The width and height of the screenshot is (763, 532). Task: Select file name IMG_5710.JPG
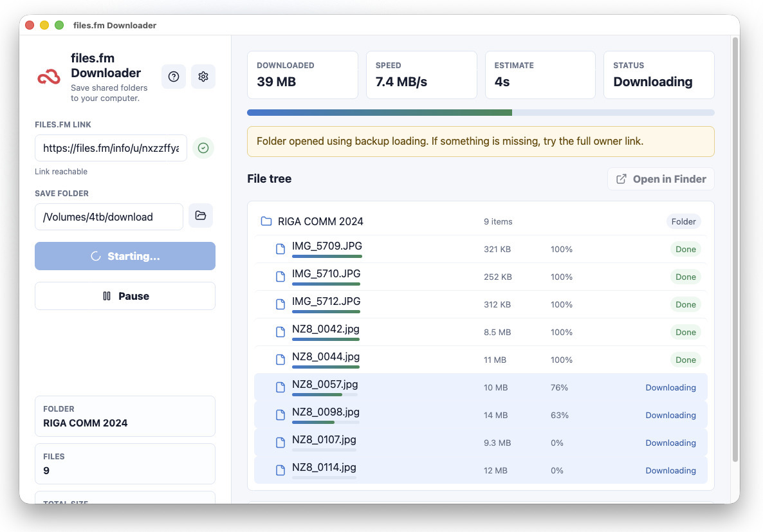coord(326,273)
